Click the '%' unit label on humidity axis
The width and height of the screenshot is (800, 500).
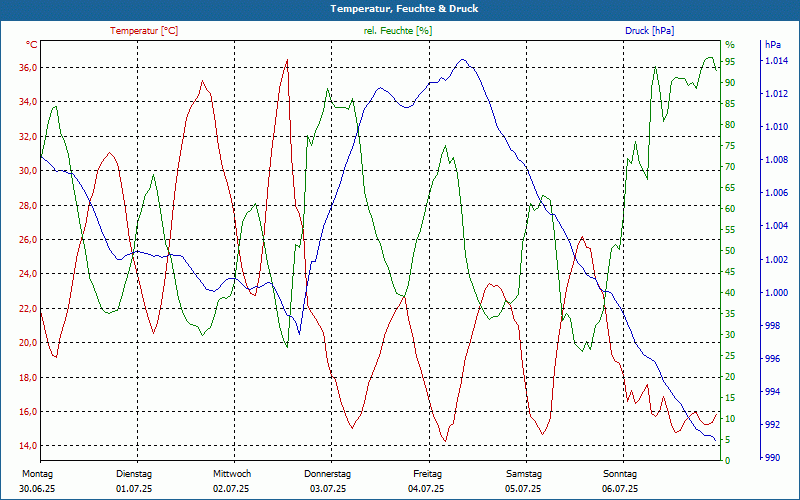tap(730, 44)
